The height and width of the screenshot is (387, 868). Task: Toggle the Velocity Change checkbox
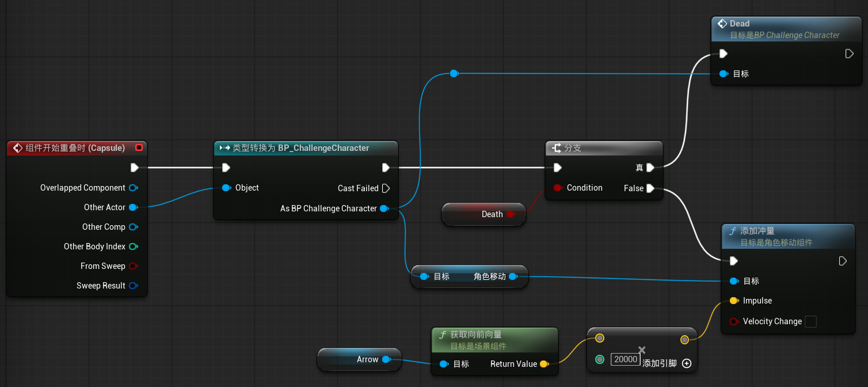[x=810, y=321]
